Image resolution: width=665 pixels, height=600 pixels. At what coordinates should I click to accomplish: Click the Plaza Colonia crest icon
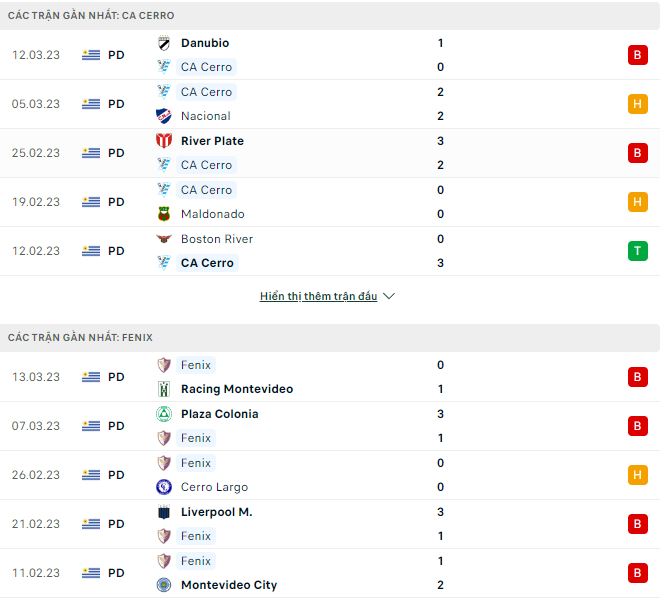click(x=164, y=414)
